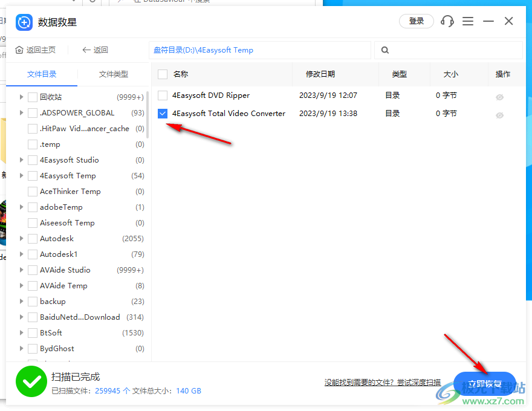Click the 登录 login button
The height and width of the screenshot is (411, 532).
417,21
